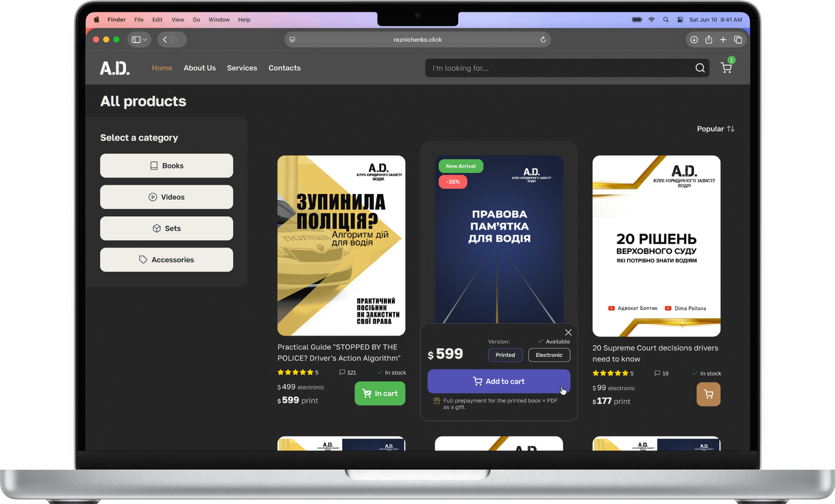Click the $599 print price of Practical Guide
835x504 pixels.
[x=297, y=400]
